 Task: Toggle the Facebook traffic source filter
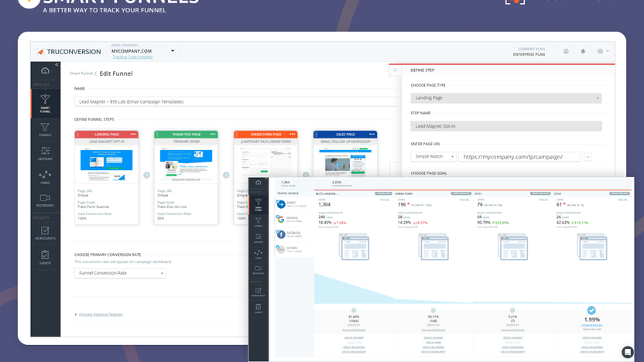click(280, 234)
